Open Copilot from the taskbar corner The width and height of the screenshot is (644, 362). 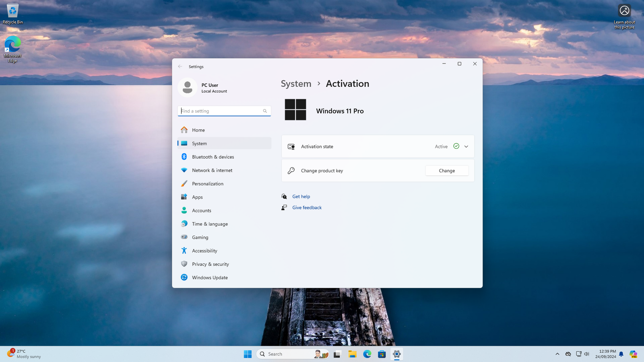[x=634, y=354]
